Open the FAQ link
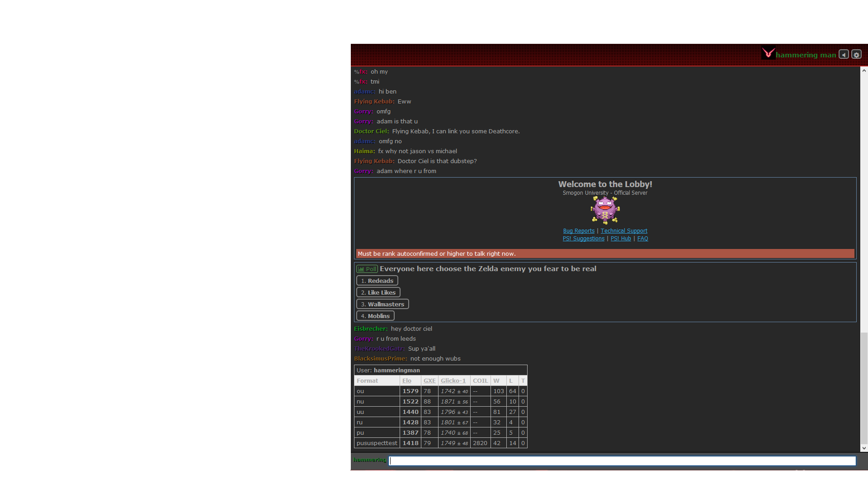 [642, 239]
